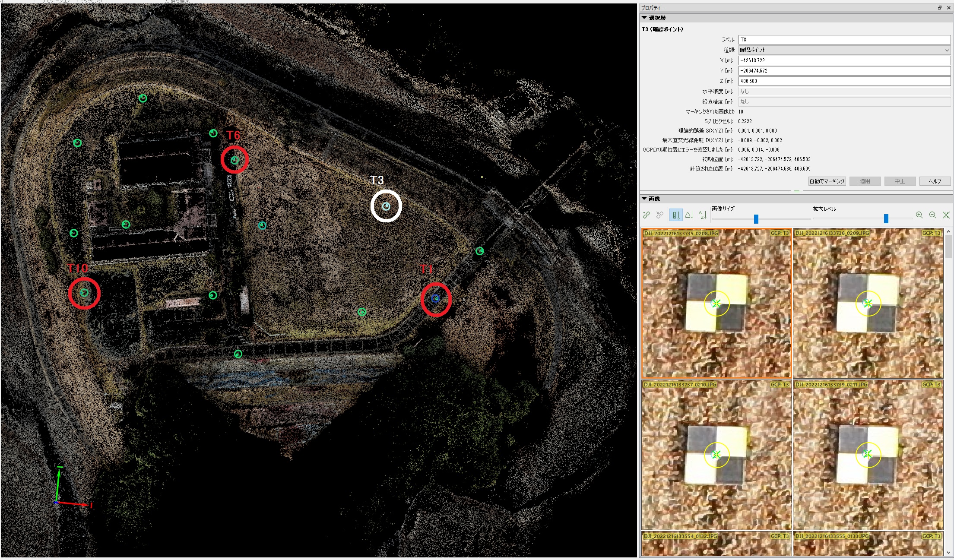The width and height of the screenshot is (954, 560).
Task: Click the 理論的誤差 value "0.001, 0.001, 0.009"
Action: tap(757, 131)
